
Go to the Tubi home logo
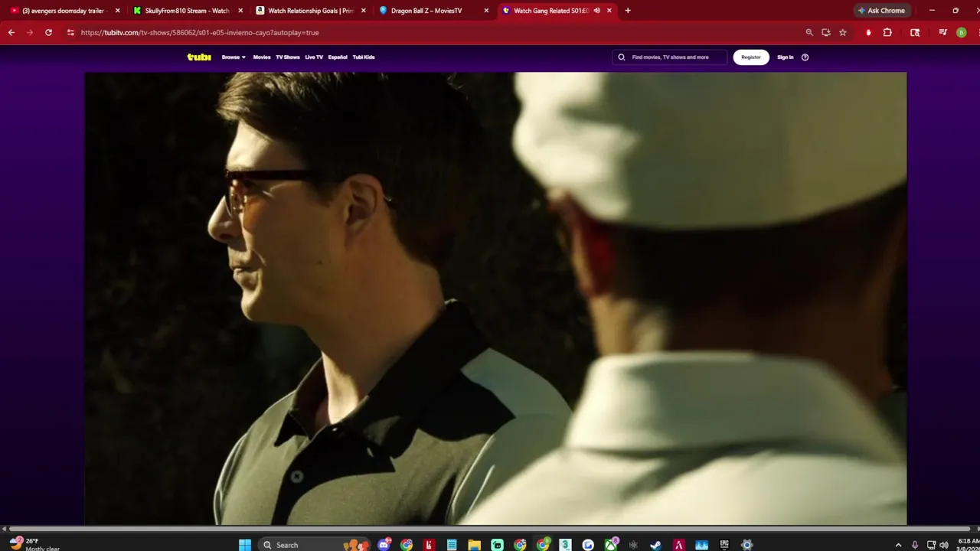point(199,57)
